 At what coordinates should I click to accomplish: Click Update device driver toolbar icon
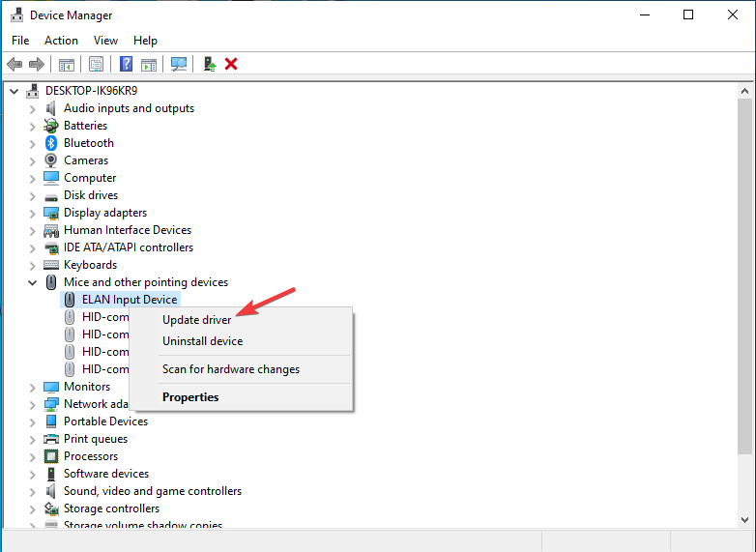(x=209, y=64)
